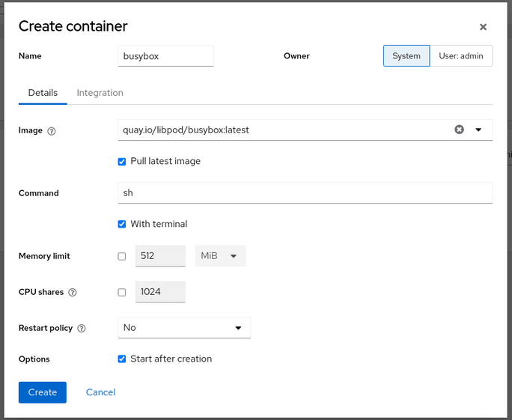Click the Restart policy help icon
The width and height of the screenshot is (512, 420).
[x=82, y=329]
